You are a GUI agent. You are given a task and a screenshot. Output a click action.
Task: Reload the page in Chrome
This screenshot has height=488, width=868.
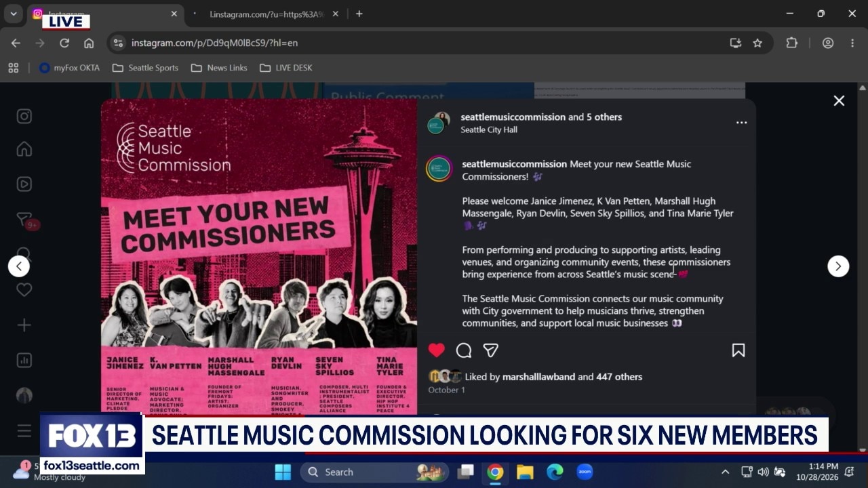(64, 43)
